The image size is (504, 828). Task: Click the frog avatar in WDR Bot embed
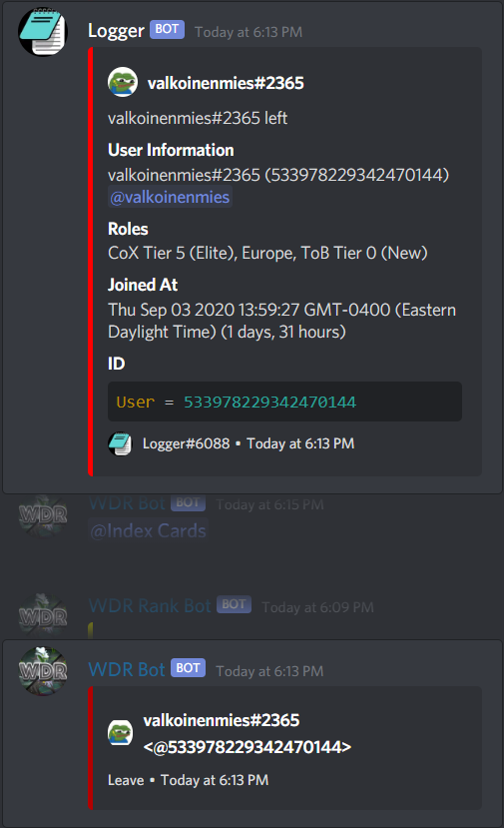tap(121, 733)
